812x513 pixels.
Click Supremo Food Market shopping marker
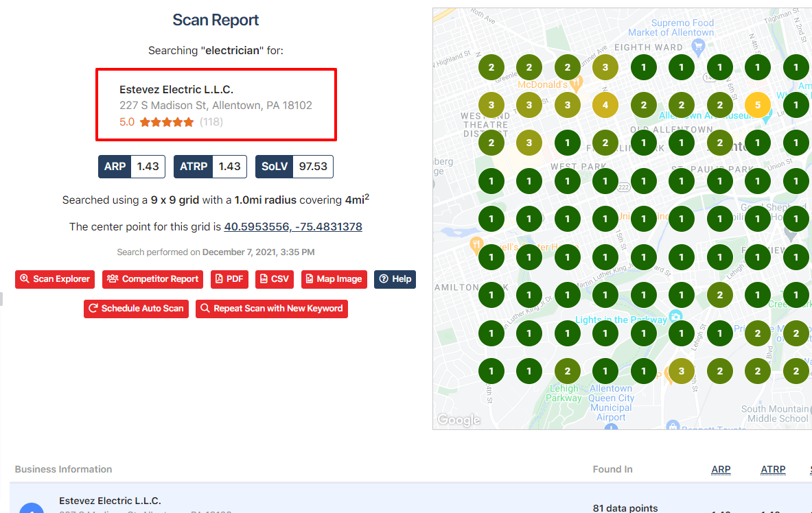[x=698, y=49]
